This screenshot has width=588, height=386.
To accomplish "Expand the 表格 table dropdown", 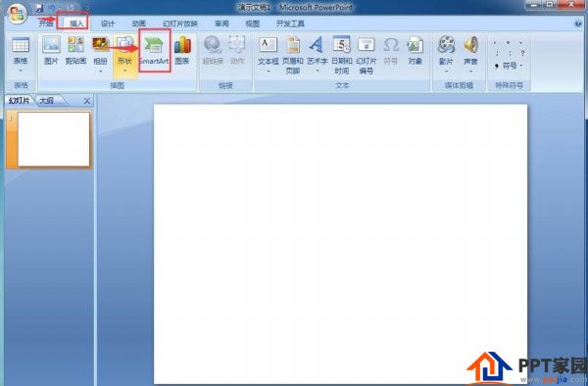I will tap(21, 55).
